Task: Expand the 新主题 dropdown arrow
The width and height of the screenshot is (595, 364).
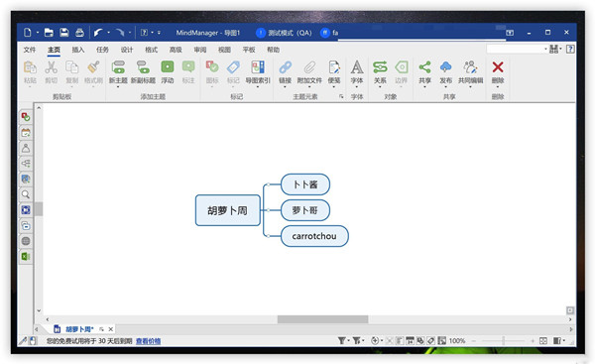Action: 118,87
